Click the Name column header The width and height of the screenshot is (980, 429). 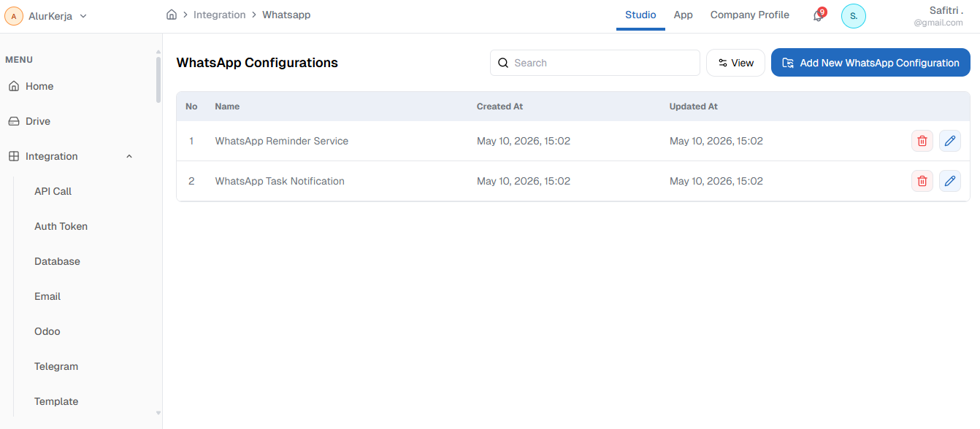[227, 107]
